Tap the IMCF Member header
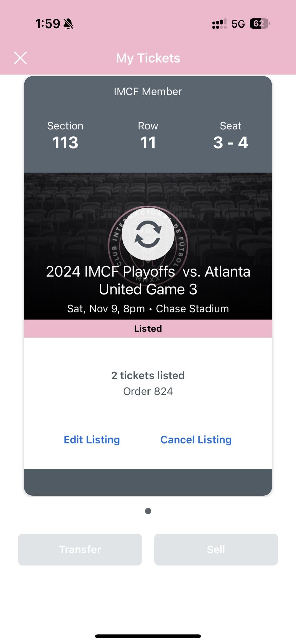Viewport: 296px width, 644px height. (x=148, y=91)
